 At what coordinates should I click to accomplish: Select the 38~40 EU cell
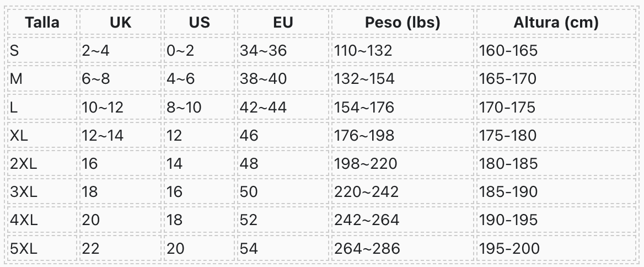283,78
